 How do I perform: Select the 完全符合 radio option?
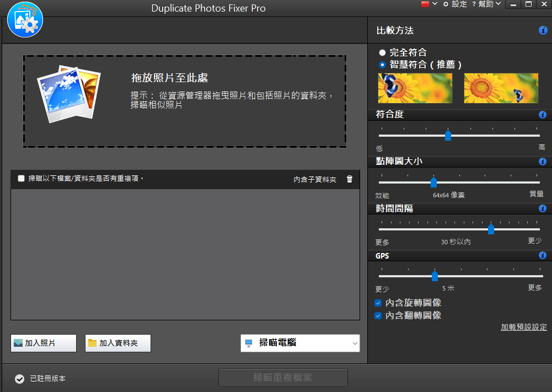(382, 53)
